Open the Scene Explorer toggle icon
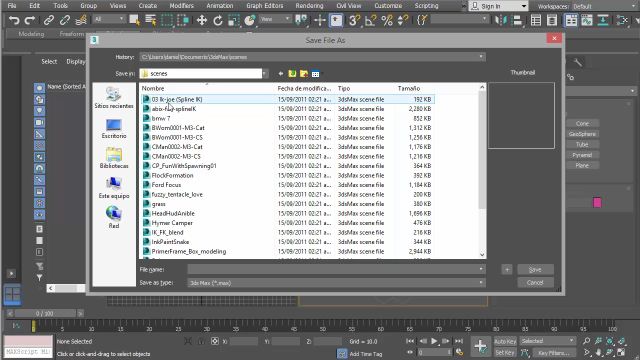The image size is (640, 360). (536, 20)
